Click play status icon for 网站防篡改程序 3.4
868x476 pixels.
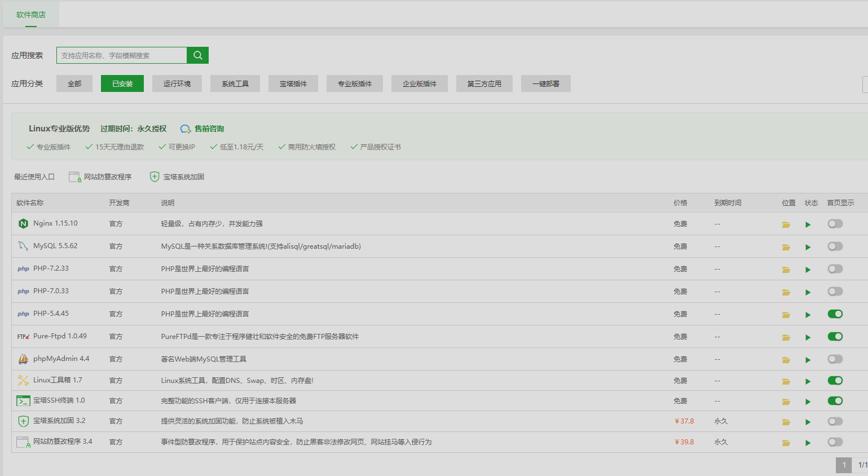click(x=808, y=443)
